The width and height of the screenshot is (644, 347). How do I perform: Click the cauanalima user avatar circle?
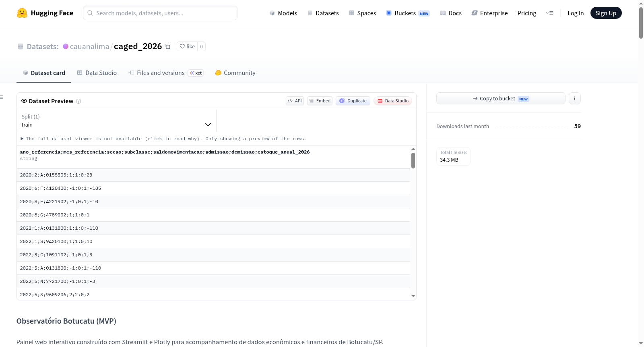pos(66,46)
